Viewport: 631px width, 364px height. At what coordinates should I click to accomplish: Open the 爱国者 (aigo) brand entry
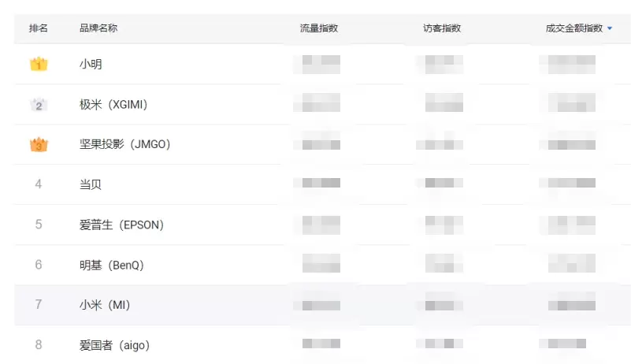(114, 345)
